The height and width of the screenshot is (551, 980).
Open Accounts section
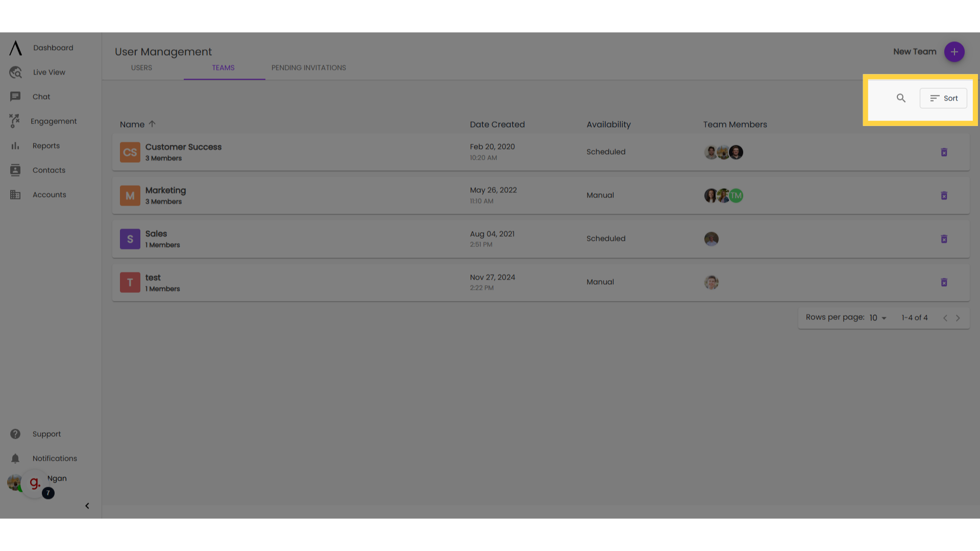coord(49,194)
